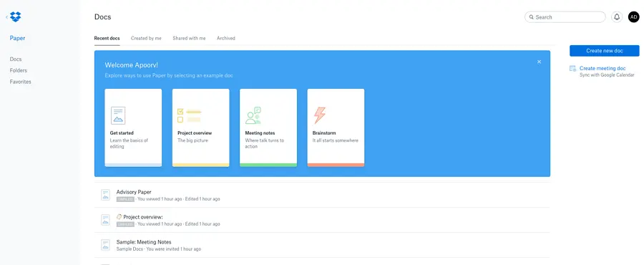
Task: Open the Sample: Meeting Notes document
Action: pos(323,245)
